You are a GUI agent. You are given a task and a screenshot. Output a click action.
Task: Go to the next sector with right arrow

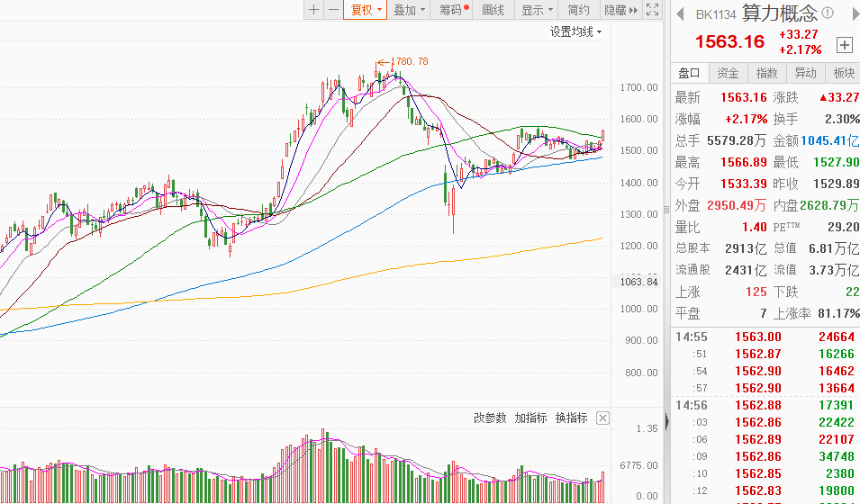pos(854,13)
